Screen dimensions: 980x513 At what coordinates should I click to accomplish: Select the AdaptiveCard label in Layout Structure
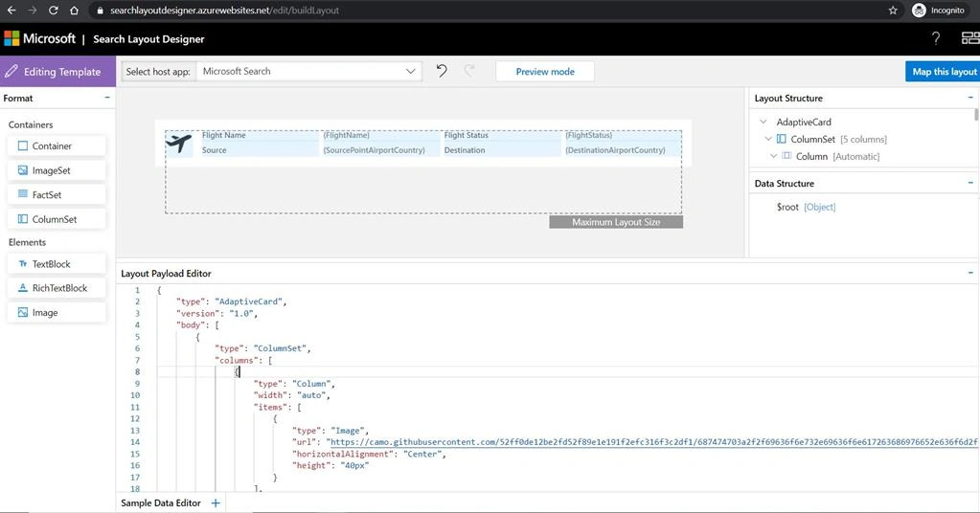point(804,122)
